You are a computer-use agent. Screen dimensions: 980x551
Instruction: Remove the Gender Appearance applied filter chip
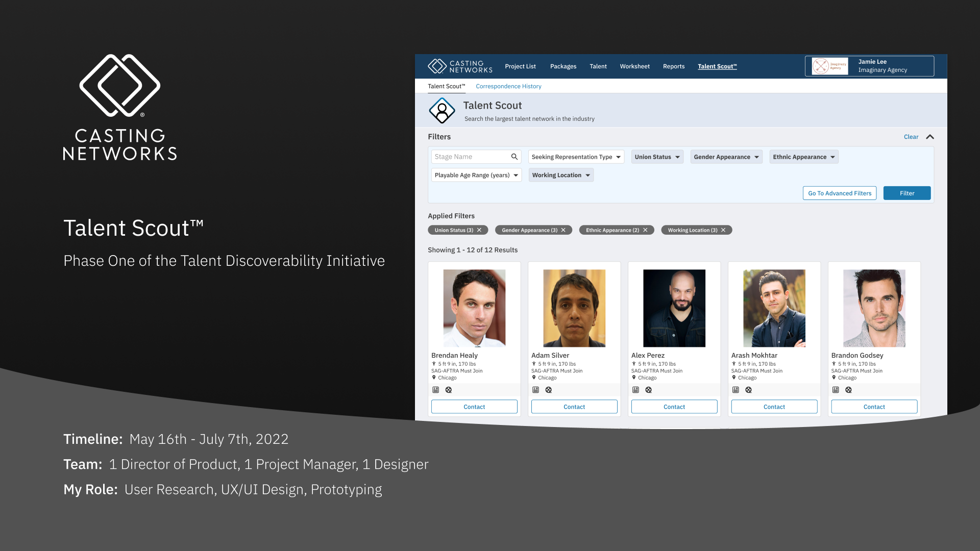point(563,230)
